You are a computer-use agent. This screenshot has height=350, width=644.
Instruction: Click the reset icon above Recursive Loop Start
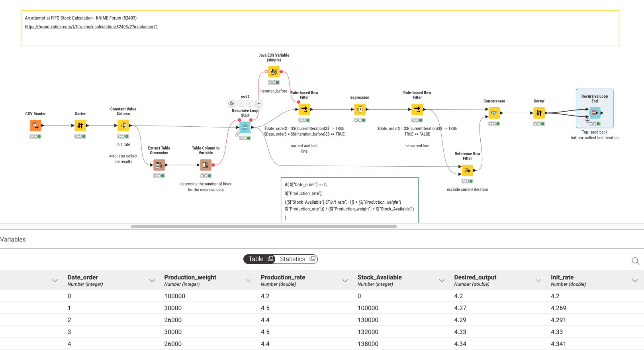click(x=258, y=103)
